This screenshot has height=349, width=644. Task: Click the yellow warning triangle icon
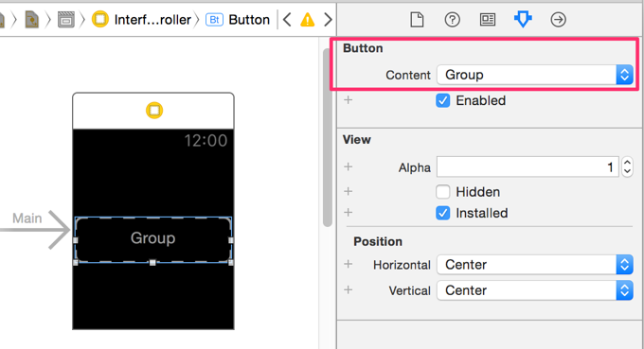pyautogui.click(x=307, y=20)
